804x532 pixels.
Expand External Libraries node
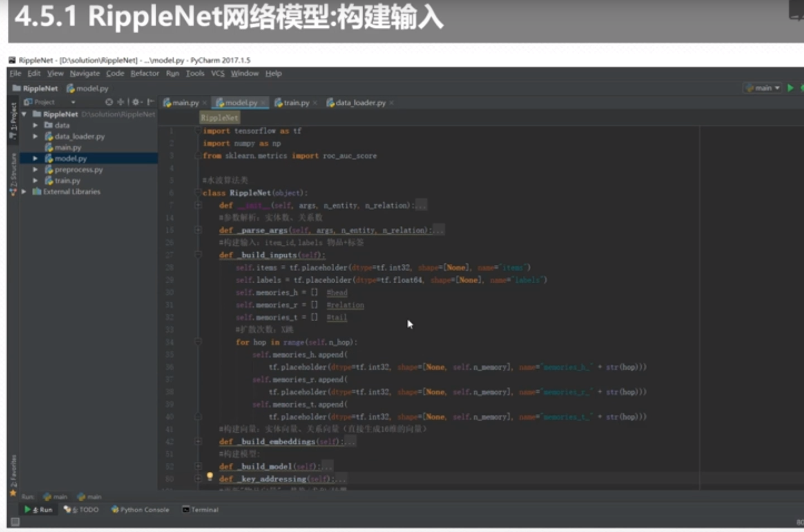tap(24, 192)
